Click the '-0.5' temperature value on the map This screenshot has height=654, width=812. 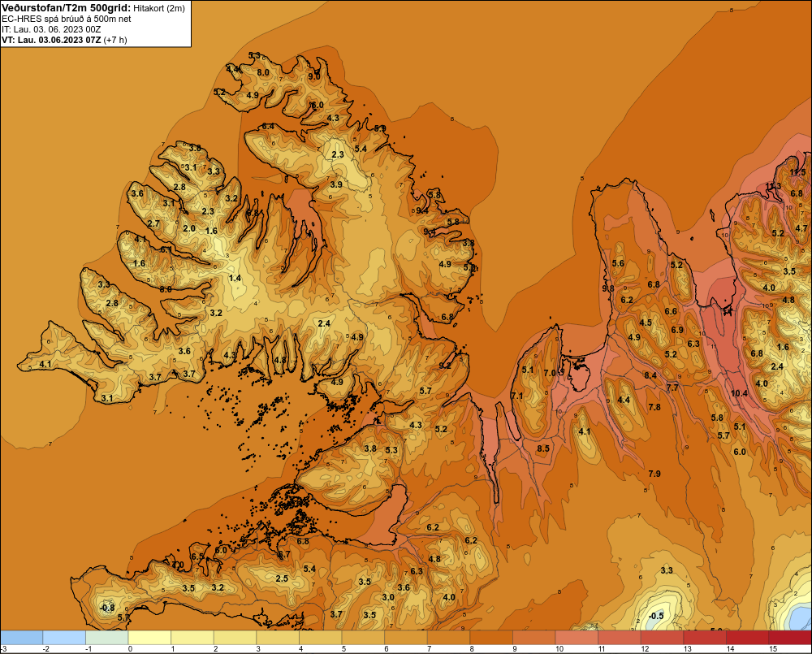(x=655, y=616)
